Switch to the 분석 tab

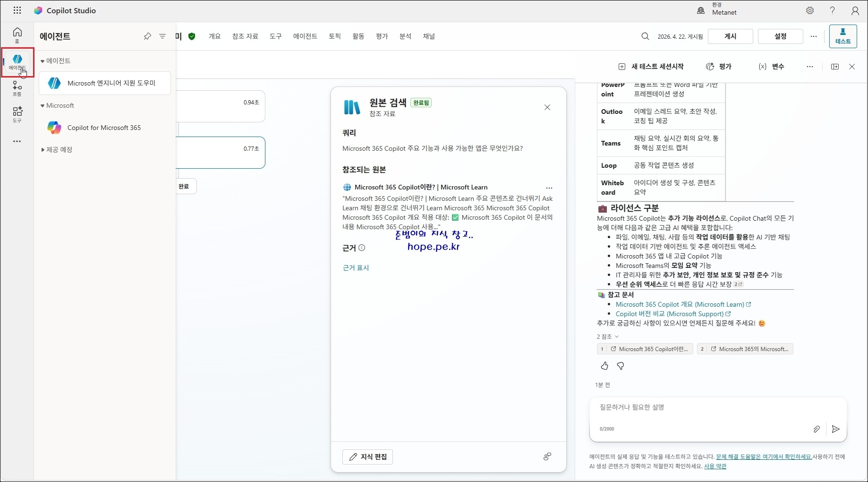[406, 36]
